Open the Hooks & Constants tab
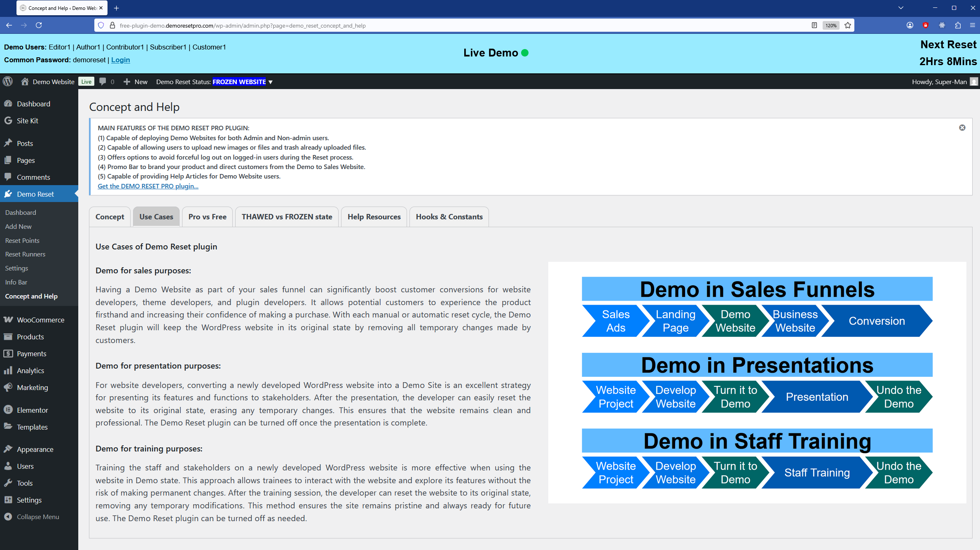Screen dimensions: 980x550 point(449,216)
